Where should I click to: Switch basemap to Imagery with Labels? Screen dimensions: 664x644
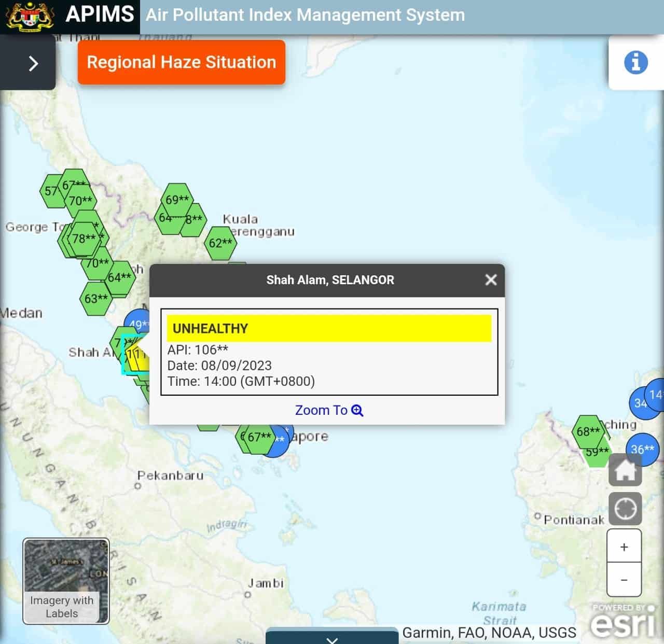click(x=65, y=579)
